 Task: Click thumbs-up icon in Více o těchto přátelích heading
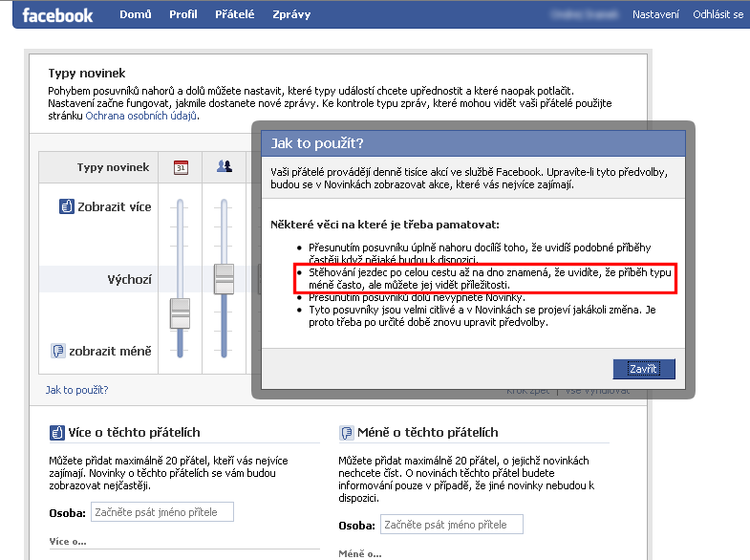(x=57, y=433)
